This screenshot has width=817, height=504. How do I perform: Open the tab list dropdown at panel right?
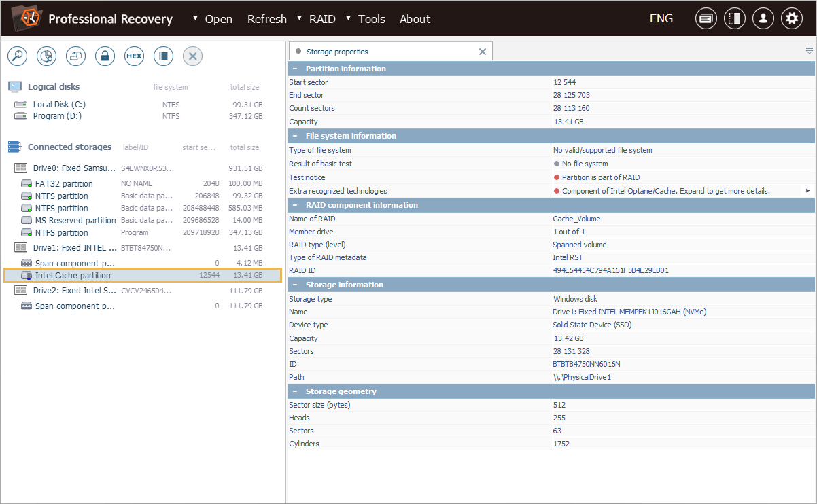(x=810, y=51)
